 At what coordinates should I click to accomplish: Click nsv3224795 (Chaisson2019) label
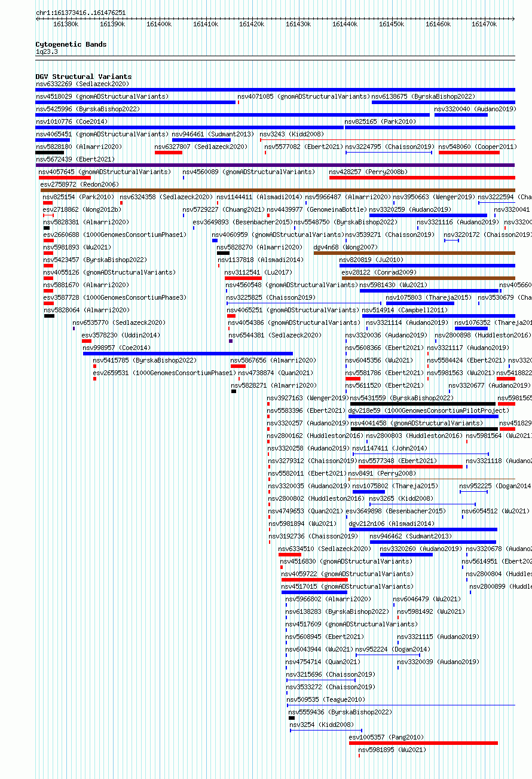[x=390, y=147]
